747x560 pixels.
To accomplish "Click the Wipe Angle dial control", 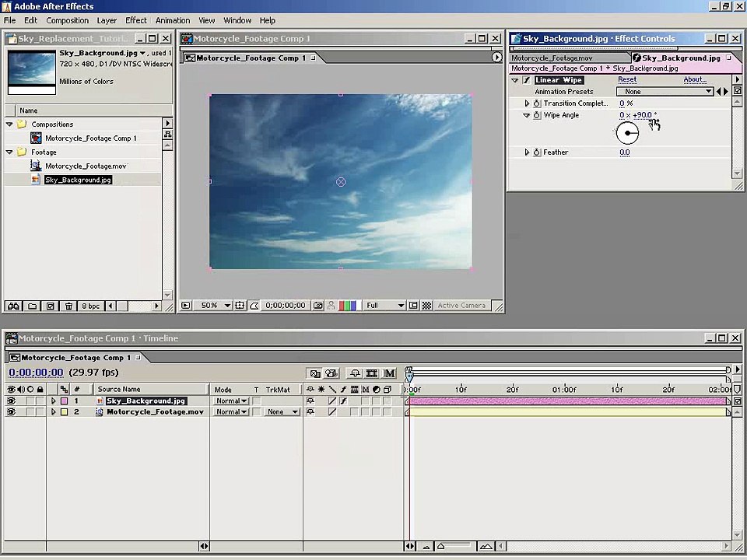I will [627, 133].
